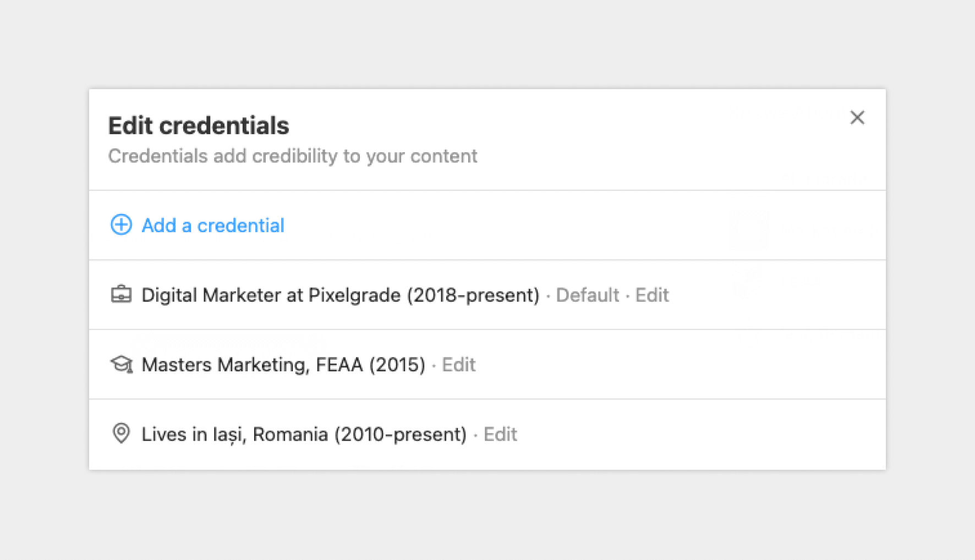Click the word Pixelgrade in employment row
Viewport: 975px width, 560px height.
[354, 295]
